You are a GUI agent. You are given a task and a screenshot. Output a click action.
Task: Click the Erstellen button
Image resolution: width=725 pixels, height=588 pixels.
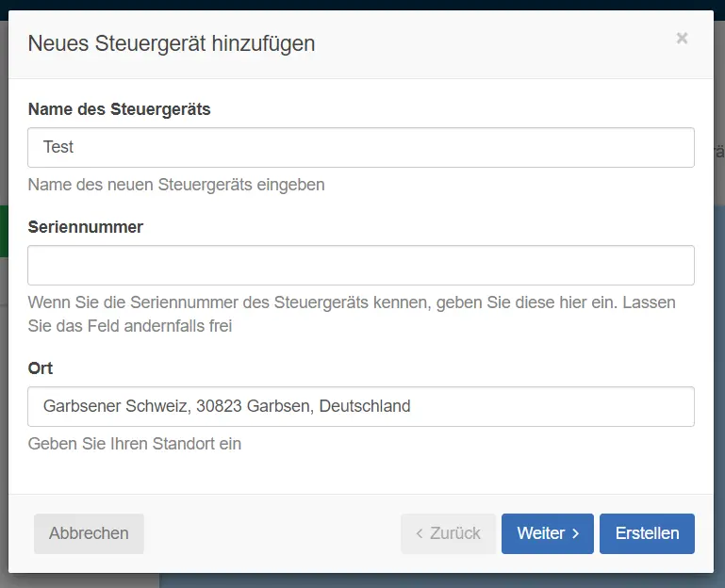(647, 533)
